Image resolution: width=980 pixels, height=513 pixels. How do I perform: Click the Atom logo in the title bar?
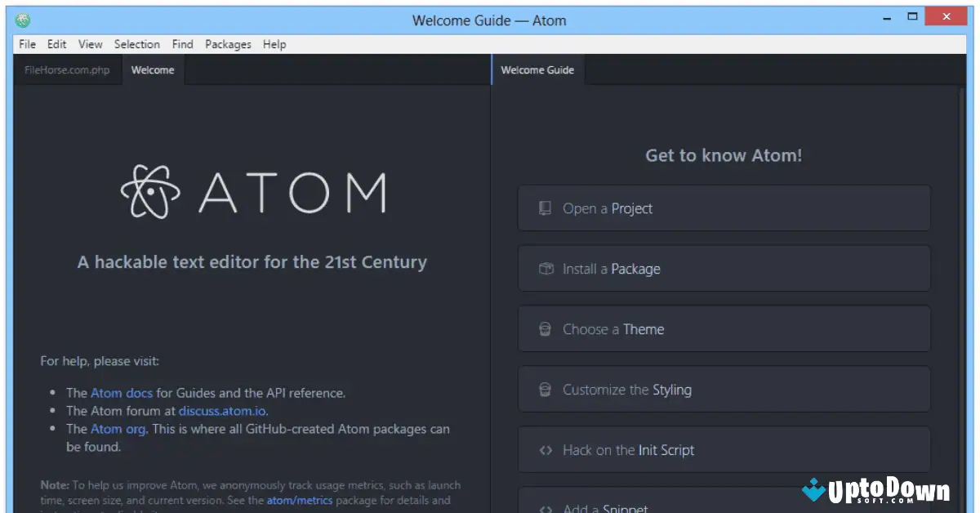[x=20, y=16]
